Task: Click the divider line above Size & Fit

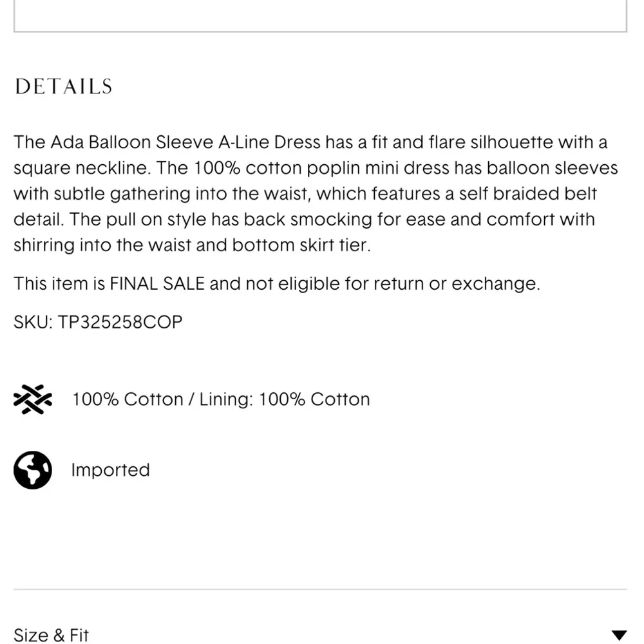Action: pyautogui.click(x=320, y=589)
